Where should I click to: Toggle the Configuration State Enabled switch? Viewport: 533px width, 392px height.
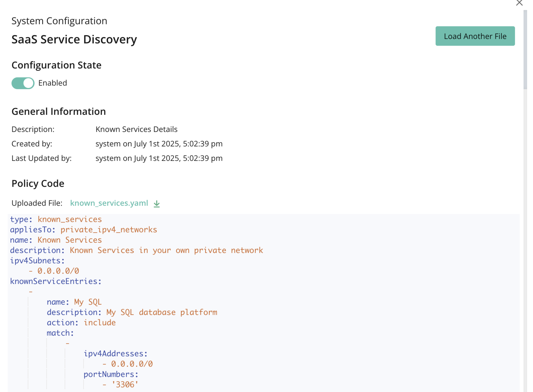point(23,83)
